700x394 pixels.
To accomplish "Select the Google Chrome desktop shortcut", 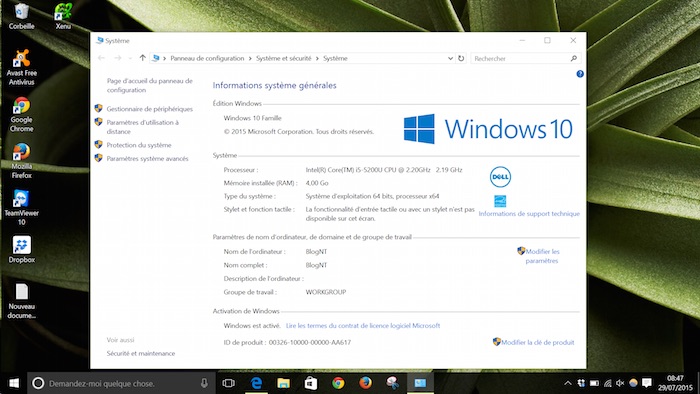I will 21,115.
